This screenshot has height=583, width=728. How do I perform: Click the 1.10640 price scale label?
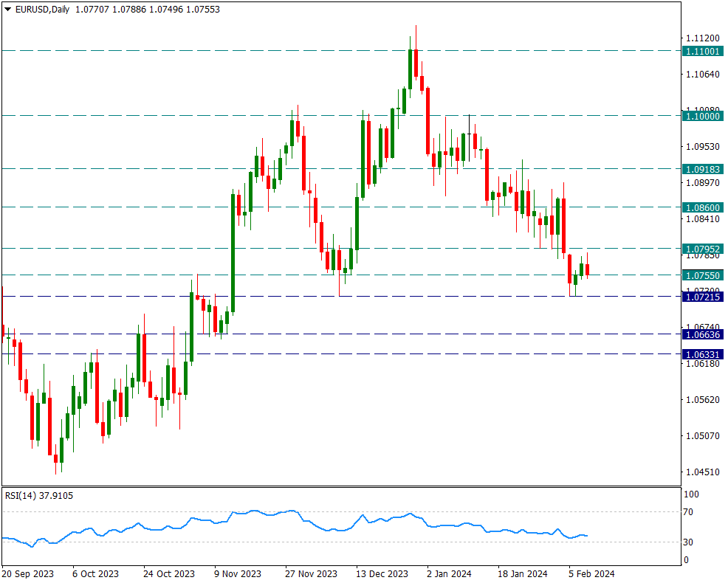pos(703,75)
